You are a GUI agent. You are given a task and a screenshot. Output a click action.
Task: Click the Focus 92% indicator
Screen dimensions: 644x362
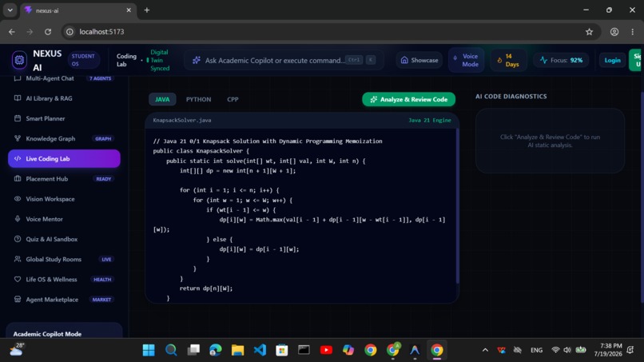pyautogui.click(x=561, y=61)
